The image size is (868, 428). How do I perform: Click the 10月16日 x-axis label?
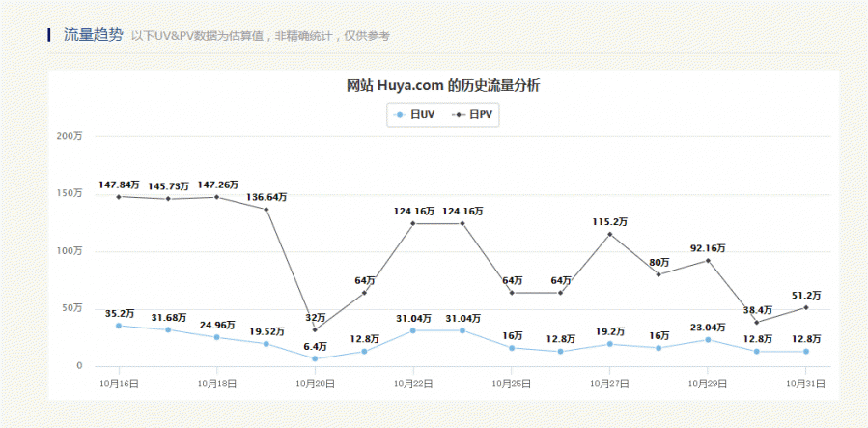[119, 384]
